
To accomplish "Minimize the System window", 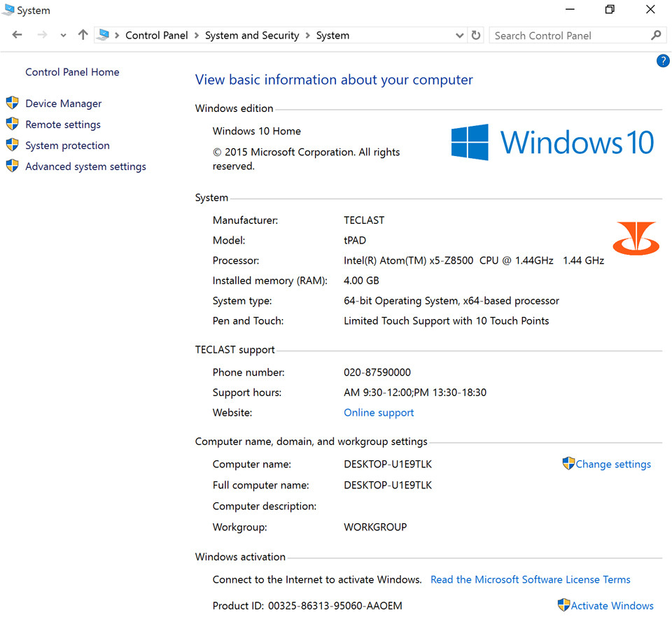I will [570, 9].
